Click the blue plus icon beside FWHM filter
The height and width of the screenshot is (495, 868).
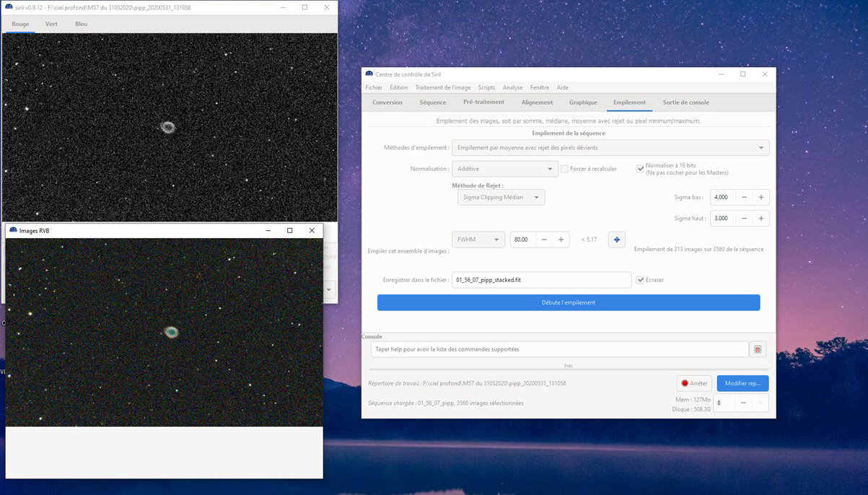(617, 240)
